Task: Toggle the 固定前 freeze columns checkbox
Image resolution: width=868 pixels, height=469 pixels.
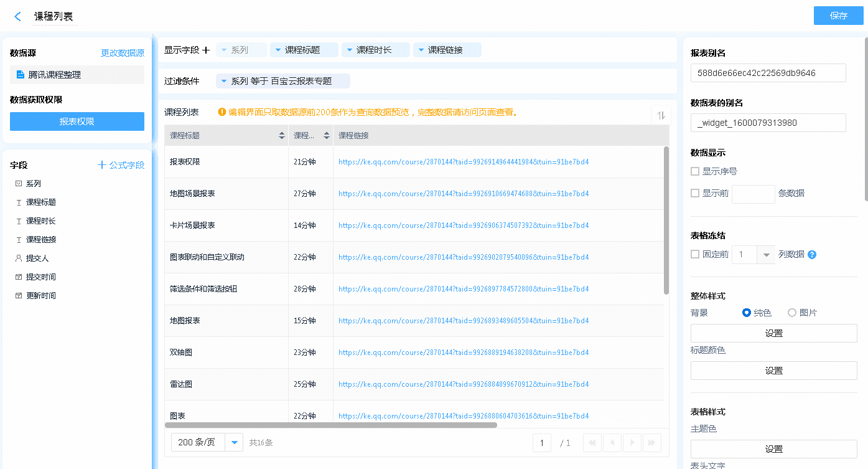Action: tap(695, 254)
